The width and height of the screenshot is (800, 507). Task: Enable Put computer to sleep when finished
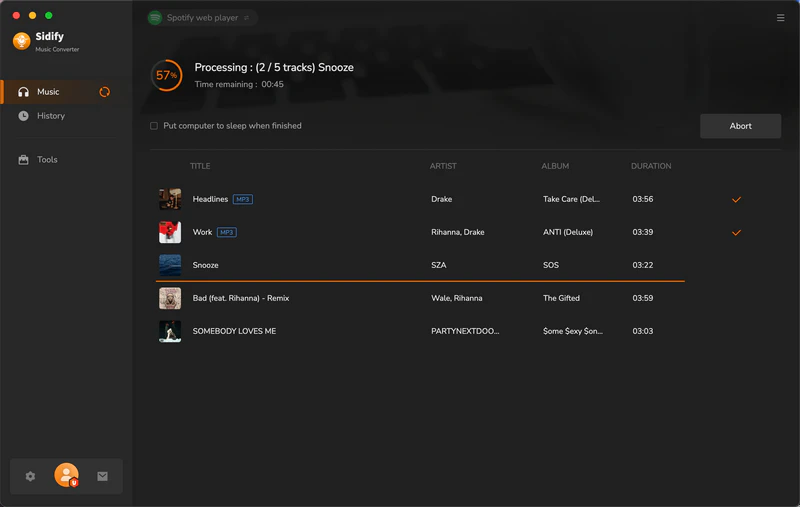154,126
